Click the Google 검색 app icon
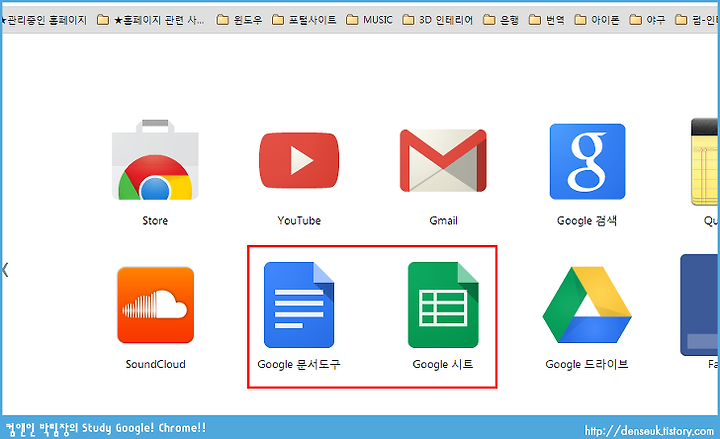The image size is (720, 439). (587, 161)
